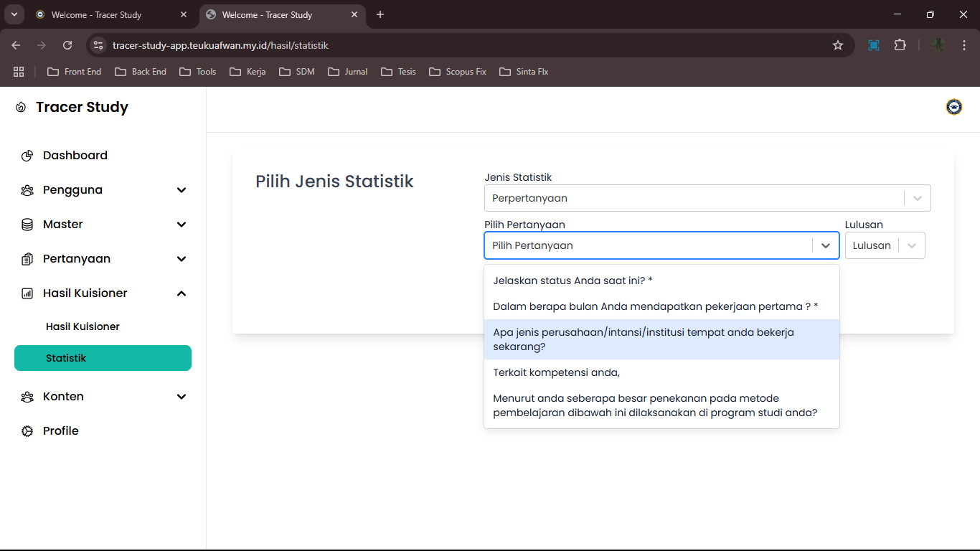Open the user avatar at top right

pos(953,108)
